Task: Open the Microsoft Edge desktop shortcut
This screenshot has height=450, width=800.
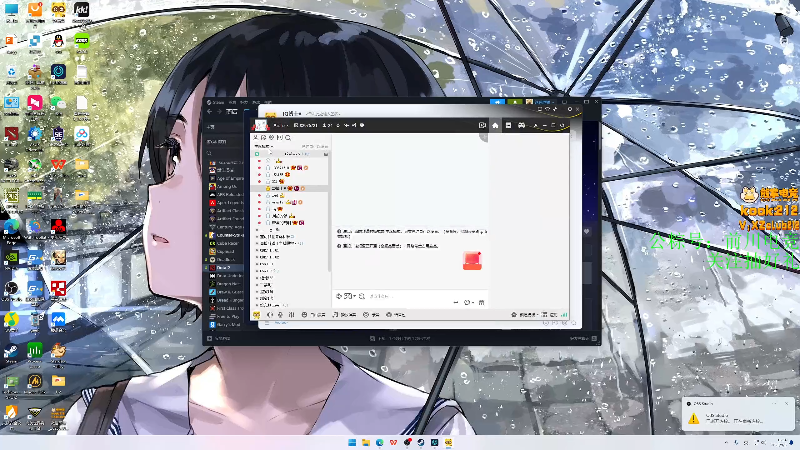Action: 11,228
